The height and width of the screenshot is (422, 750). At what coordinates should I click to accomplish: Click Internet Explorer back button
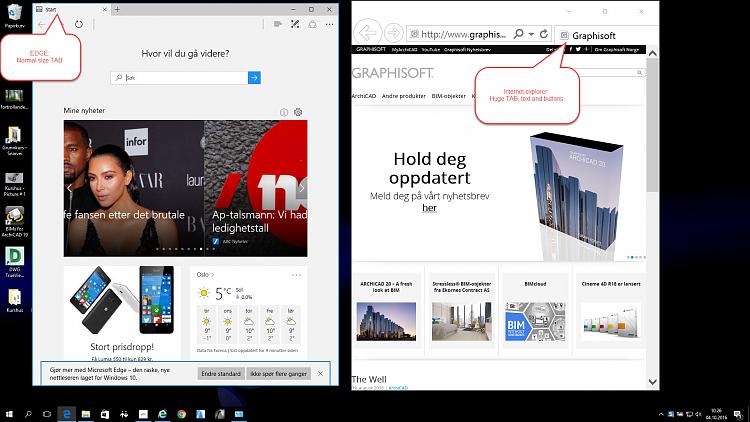367,33
